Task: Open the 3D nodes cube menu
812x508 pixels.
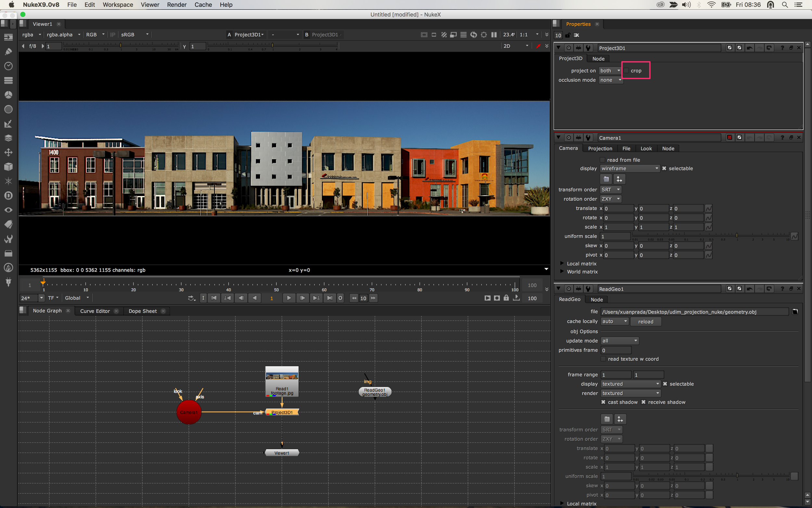Action: [x=8, y=167]
